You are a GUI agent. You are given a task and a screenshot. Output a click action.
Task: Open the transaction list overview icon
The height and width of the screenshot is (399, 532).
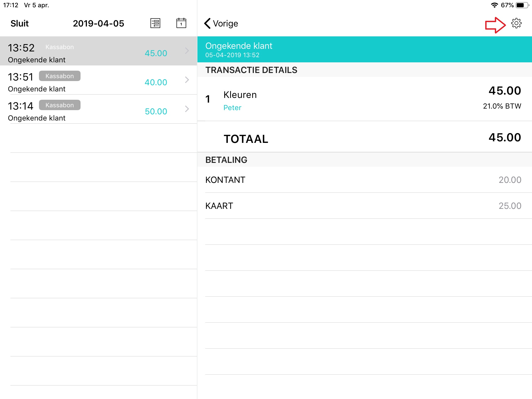point(155,23)
